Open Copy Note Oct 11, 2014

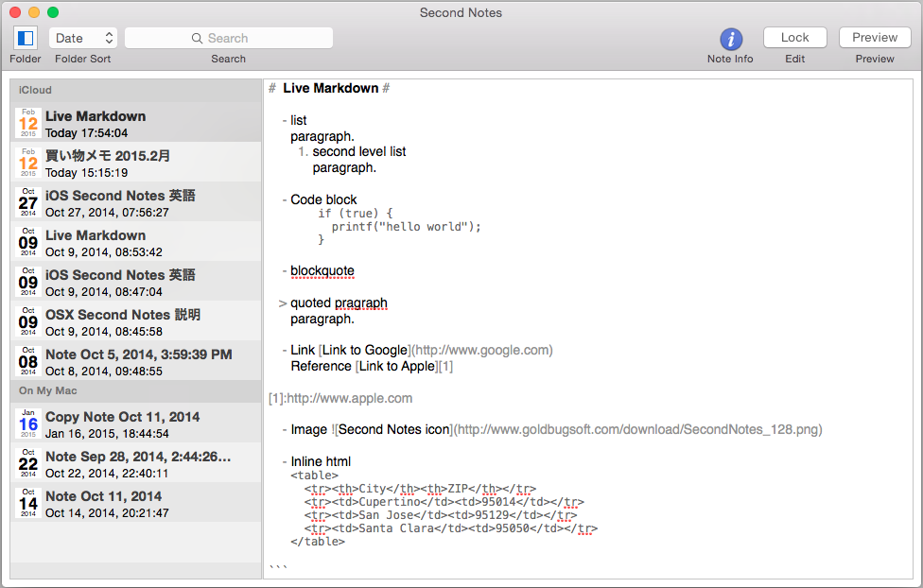pyautogui.click(x=136, y=424)
